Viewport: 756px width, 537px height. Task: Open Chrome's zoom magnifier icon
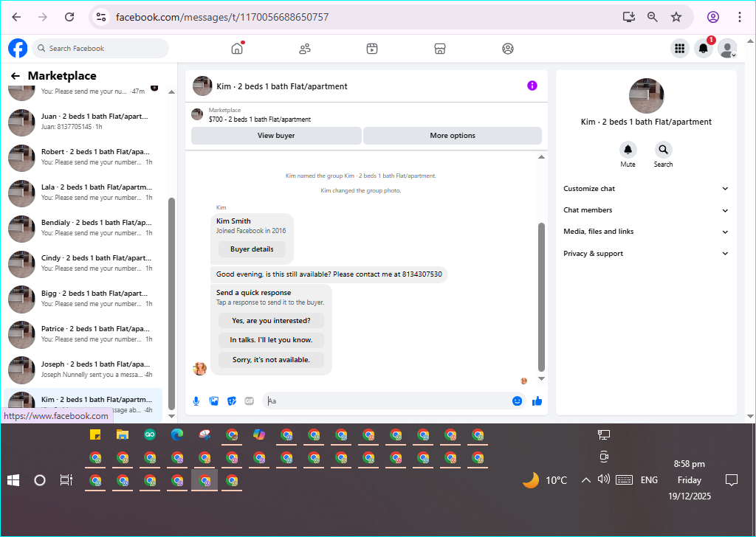click(x=653, y=18)
